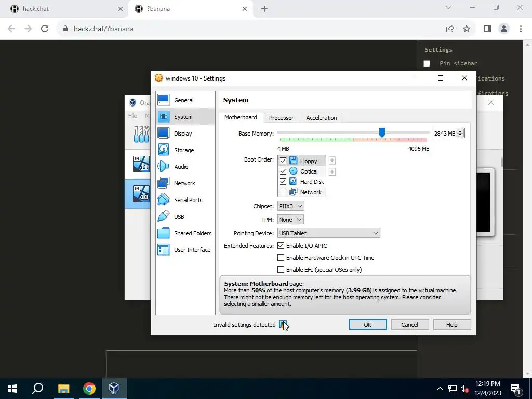
Task: Decrease Base Memory with stepper down arrow
Action: click(x=460, y=136)
